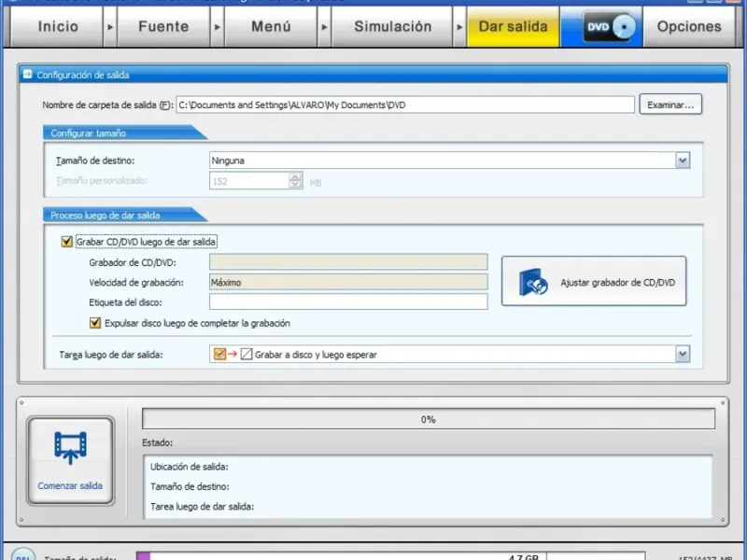Viewport: 747px width, 560px height.
Task: Click the 0% progress bar
Action: click(x=429, y=419)
